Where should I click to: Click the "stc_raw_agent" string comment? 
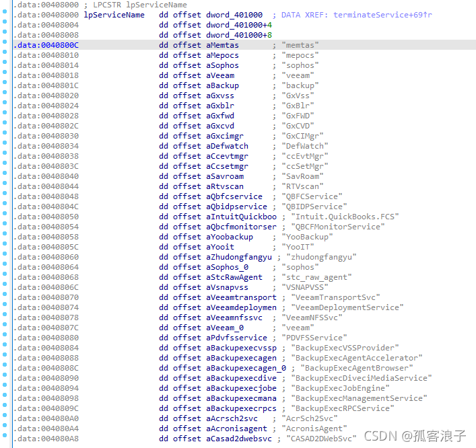click(x=316, y=277)
